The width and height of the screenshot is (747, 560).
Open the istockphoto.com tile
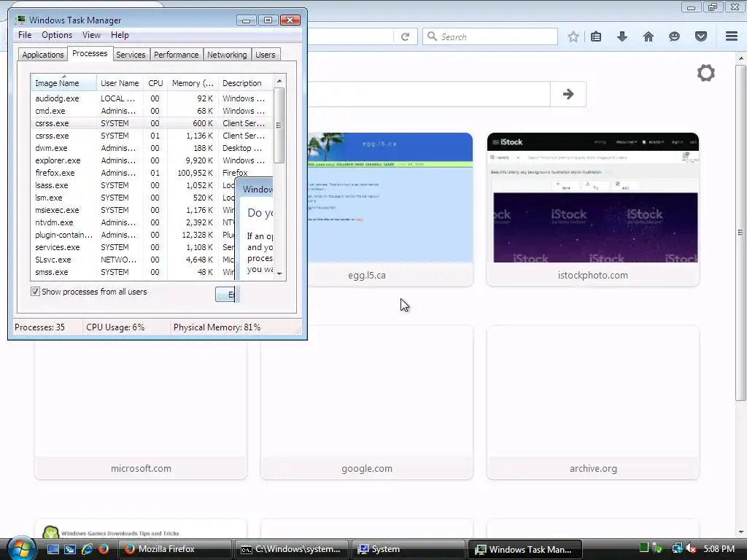592,209
